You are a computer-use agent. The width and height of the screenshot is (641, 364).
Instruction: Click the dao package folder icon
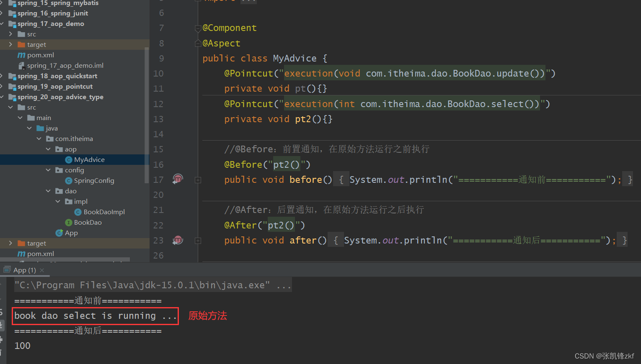click(x=59, y=191)
